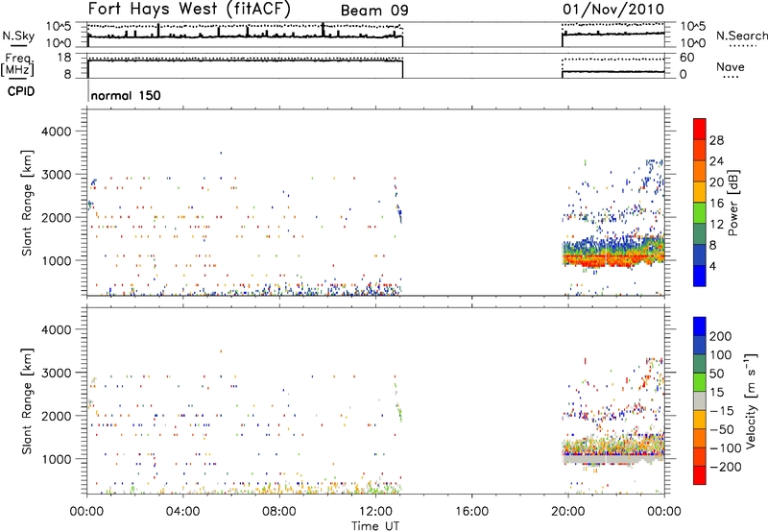Select the "normal 150" CPID text
Image resolution: width=768 pixels, height=532 pixels.
point(126,95)
